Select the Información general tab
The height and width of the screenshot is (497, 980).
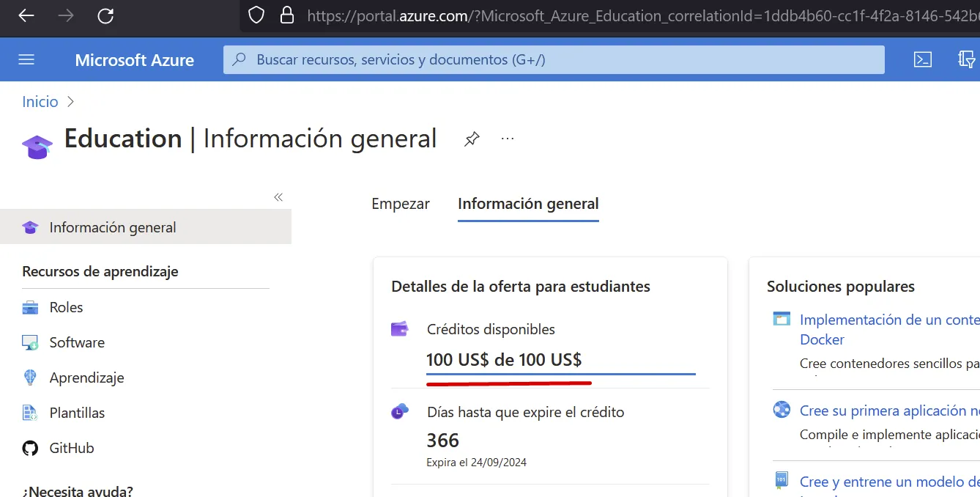coord(528,204)
